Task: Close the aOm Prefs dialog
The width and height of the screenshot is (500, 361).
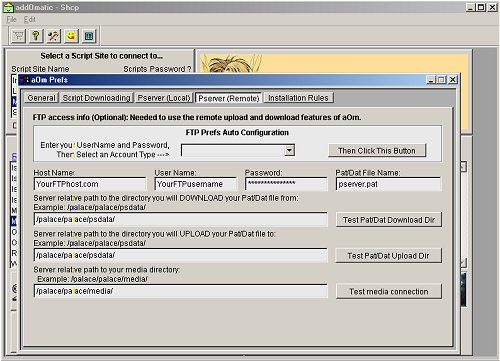Action: click(452, 80)
